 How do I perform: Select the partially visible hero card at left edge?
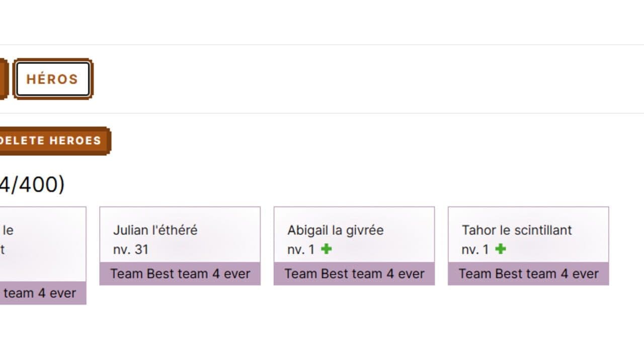pos(43,255)
